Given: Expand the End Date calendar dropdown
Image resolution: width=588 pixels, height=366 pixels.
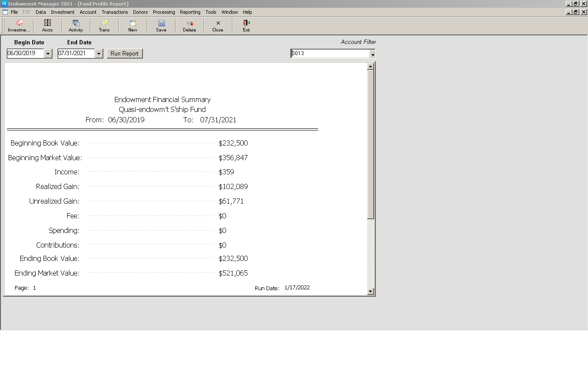Looking at the screenshot, I should [x=99, y=53].
